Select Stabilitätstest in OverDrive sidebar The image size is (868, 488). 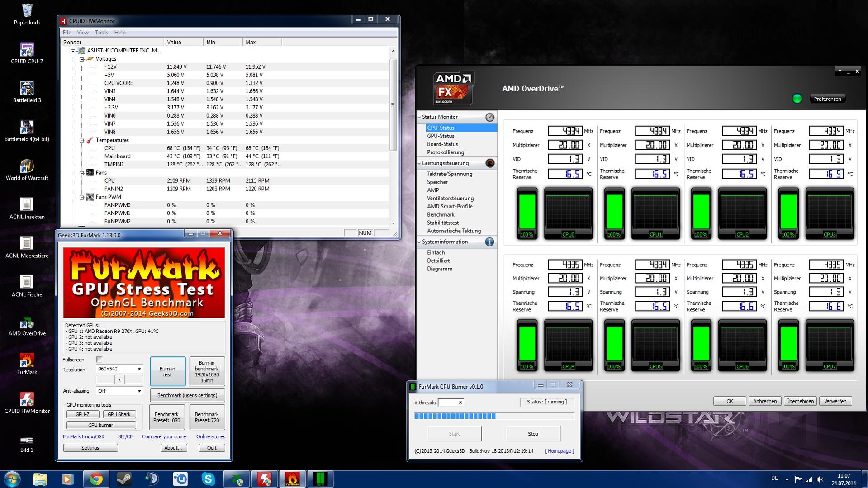point(443,223)
